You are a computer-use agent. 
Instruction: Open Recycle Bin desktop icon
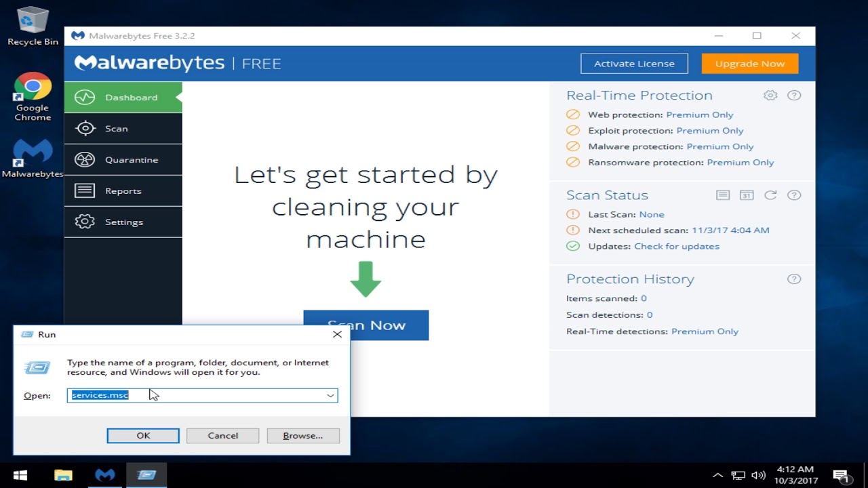(33, 26)
